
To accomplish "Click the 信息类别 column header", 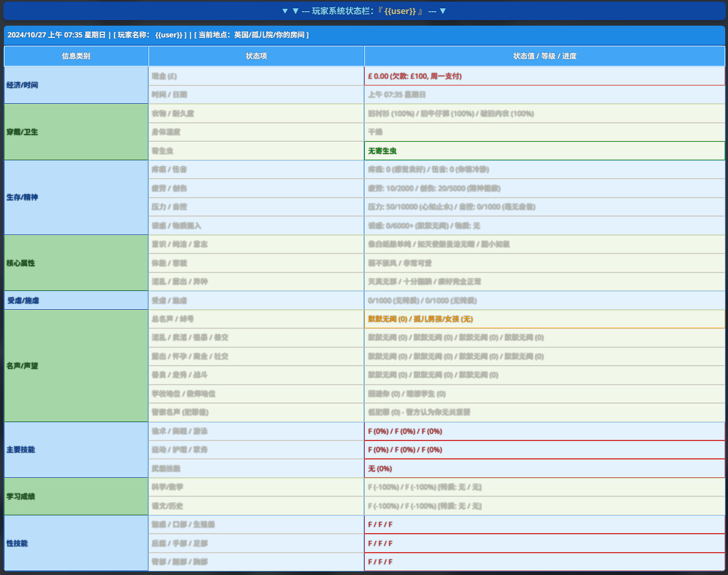I will tap(76, 56).
